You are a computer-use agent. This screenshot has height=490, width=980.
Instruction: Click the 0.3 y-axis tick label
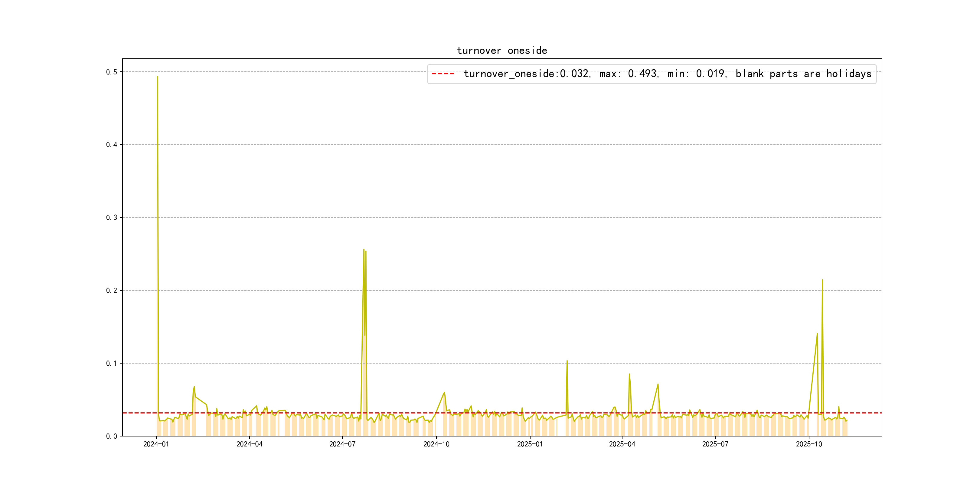click(112, 217)
